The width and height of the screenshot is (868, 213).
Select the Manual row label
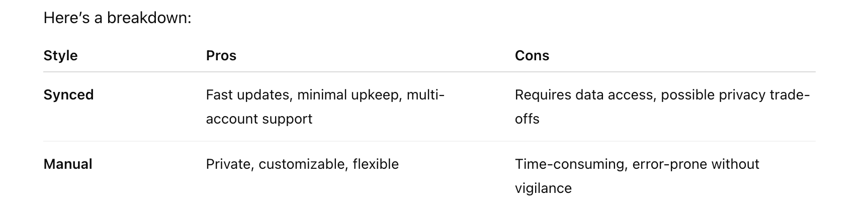67,164
